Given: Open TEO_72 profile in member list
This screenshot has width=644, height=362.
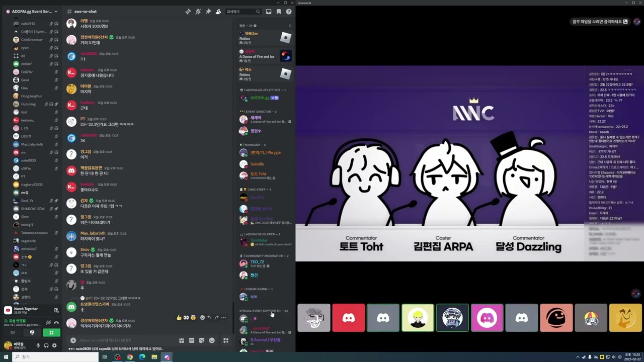Looking at the screenshot, I should click(x=265, y=263).
